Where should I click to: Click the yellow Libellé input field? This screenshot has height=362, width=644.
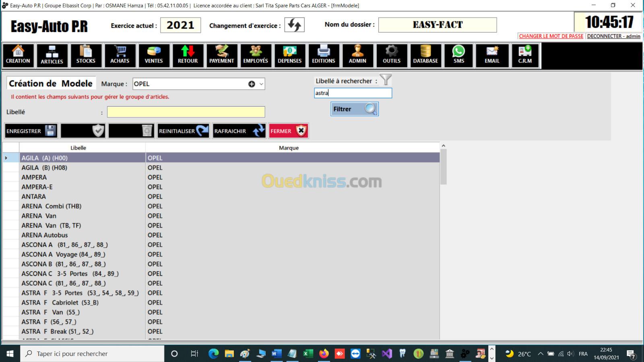(x=186, y=112)
